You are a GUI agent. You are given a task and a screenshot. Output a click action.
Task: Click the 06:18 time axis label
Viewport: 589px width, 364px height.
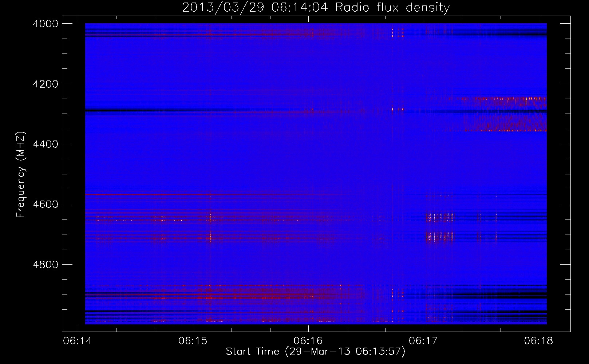(x=538, y=341)
